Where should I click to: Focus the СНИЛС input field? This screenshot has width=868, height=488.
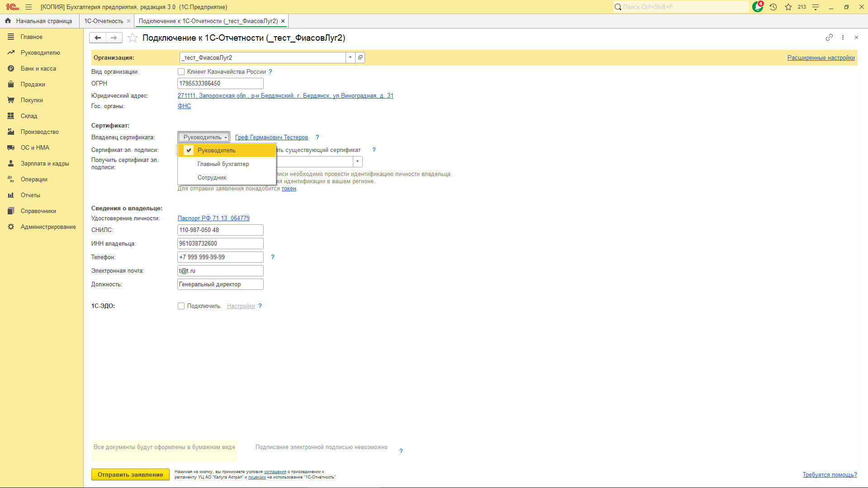point(220,230)
